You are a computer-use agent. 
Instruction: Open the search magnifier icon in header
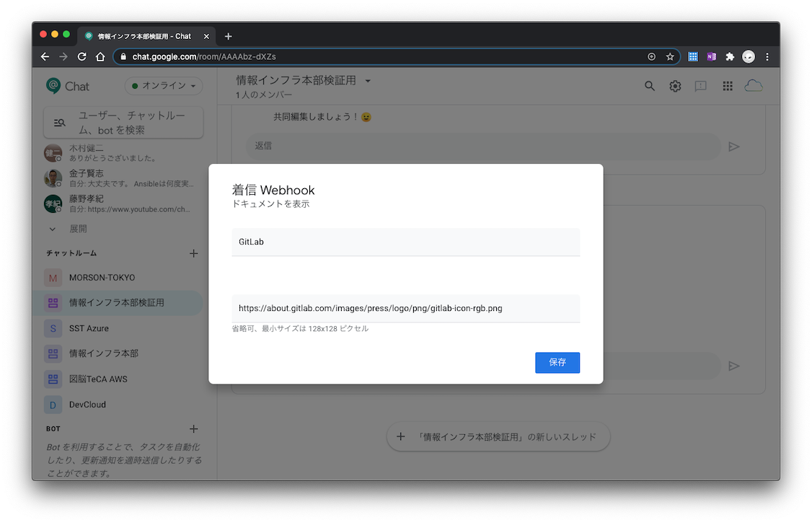click(x=650, y=86)
